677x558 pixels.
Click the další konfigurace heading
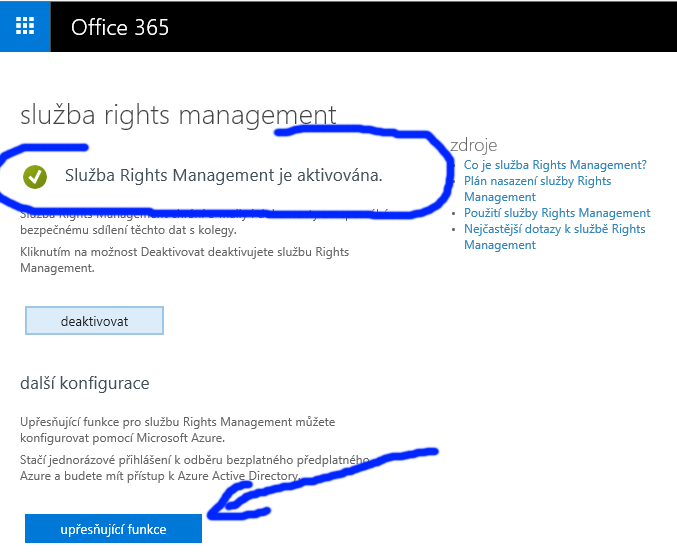85,383
